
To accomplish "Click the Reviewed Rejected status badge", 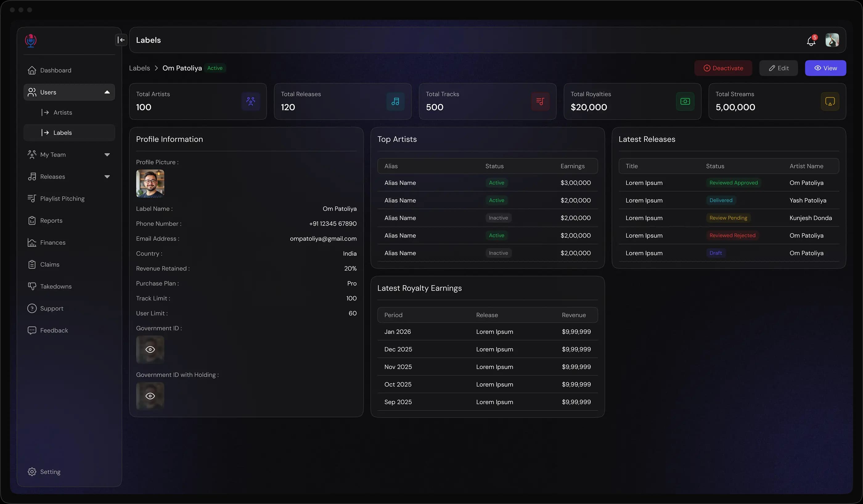I will tap(733, 236).
